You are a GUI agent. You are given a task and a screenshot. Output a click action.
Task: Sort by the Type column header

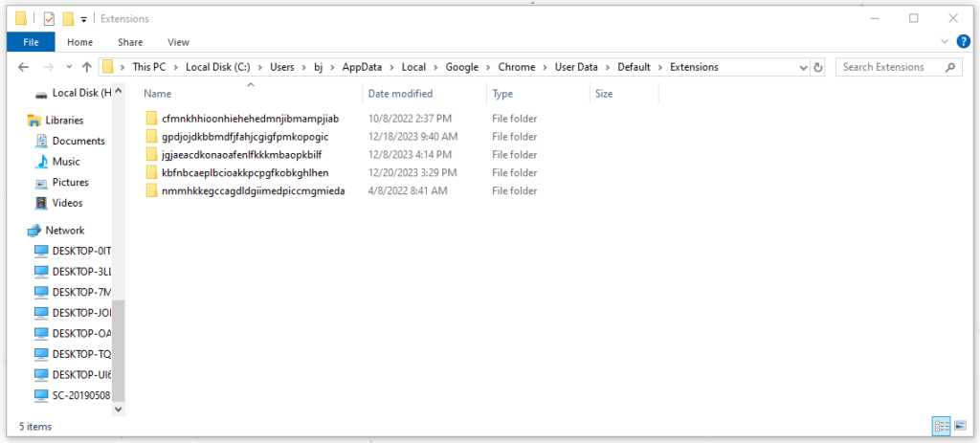[502, 94]
